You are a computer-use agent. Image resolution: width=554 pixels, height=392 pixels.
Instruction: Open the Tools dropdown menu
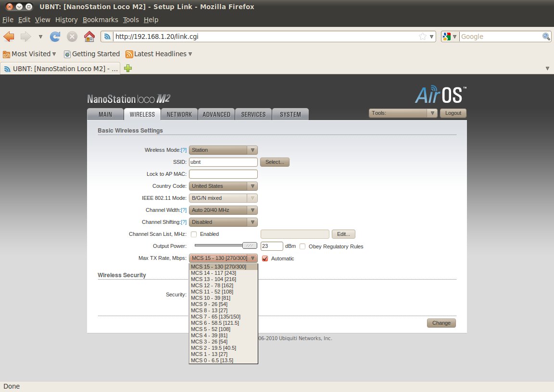click(x=403, y=113)
